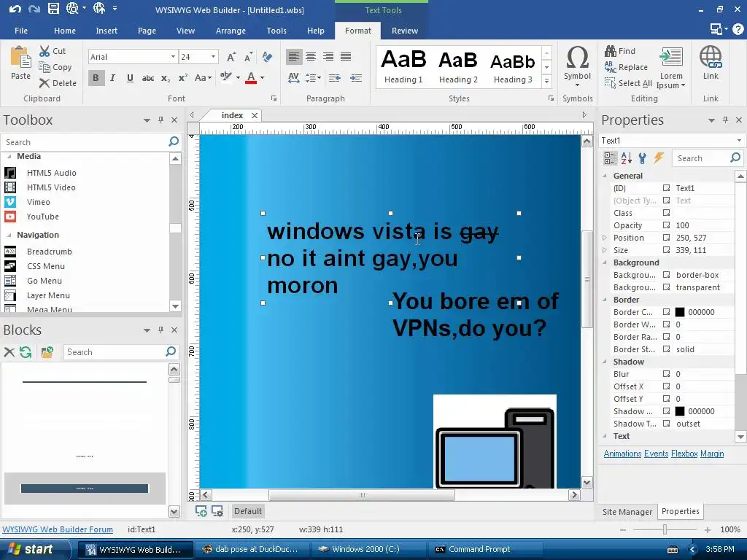Open the font size 24 dropdown
This screenshot has height=560, width=747.
pyautogui.click(x=214, y=57)
